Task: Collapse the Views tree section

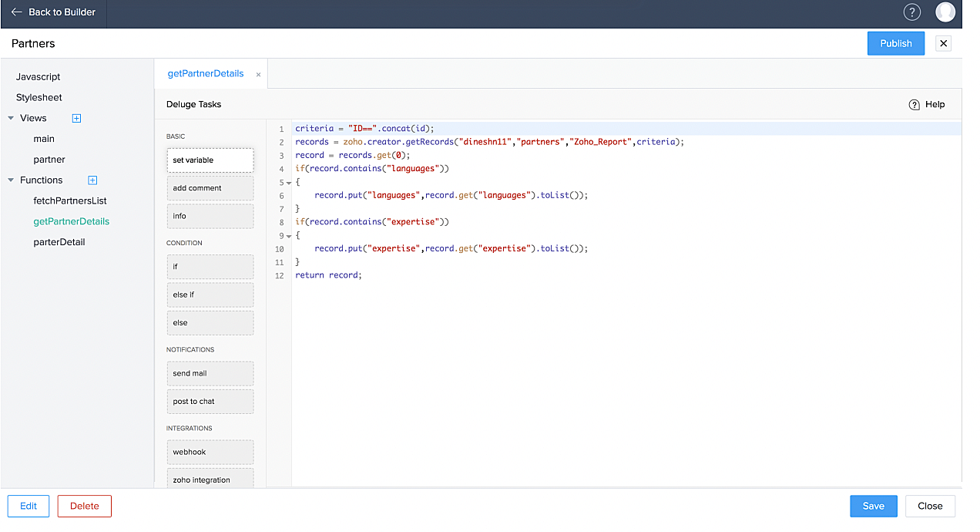Action: click(11, 119)
